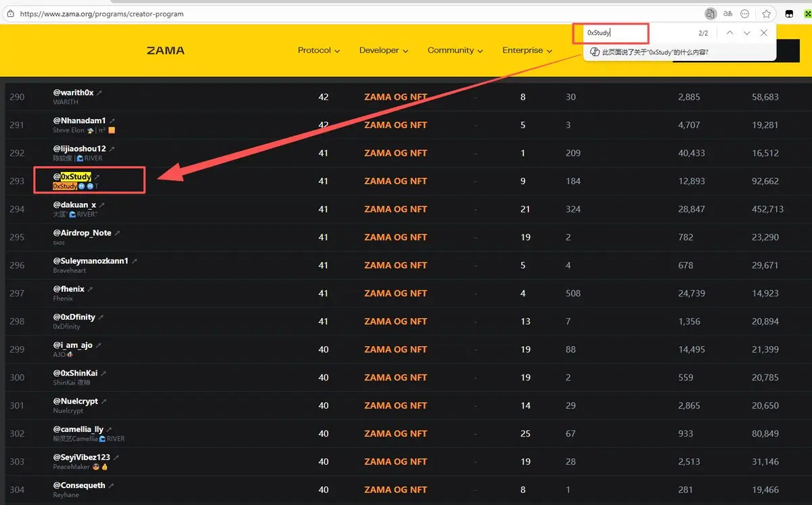Open the @lijiaoshou12 profile link
Screen dimensions: 812x505
[x=79, y=148]
